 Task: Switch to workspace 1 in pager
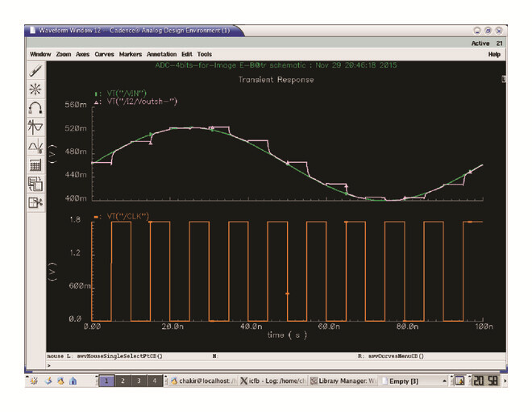click(106, 381)
